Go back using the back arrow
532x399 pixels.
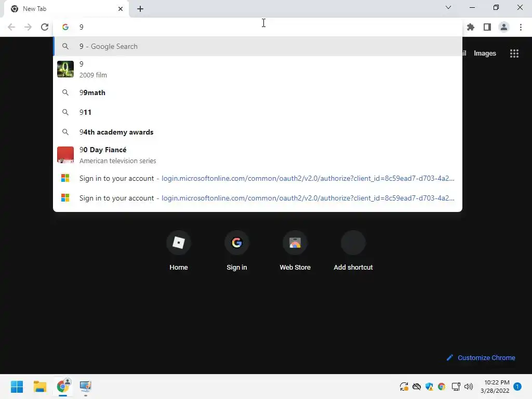point(11,27)
